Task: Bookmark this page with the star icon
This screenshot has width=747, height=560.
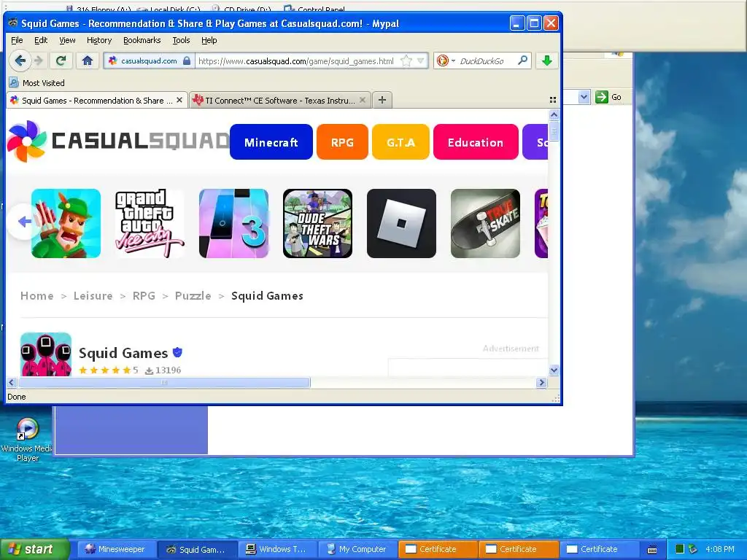Action: [x=406, y=61]
